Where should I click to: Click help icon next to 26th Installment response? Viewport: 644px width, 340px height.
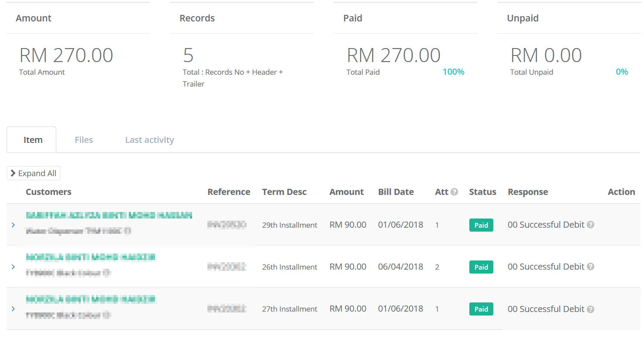(x=590, y=267)
